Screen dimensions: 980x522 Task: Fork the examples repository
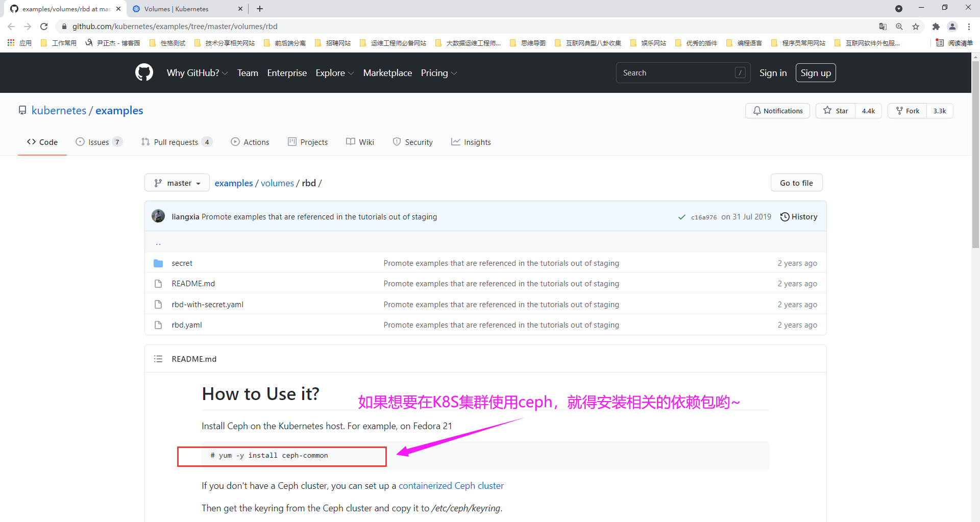pos(907,111)
